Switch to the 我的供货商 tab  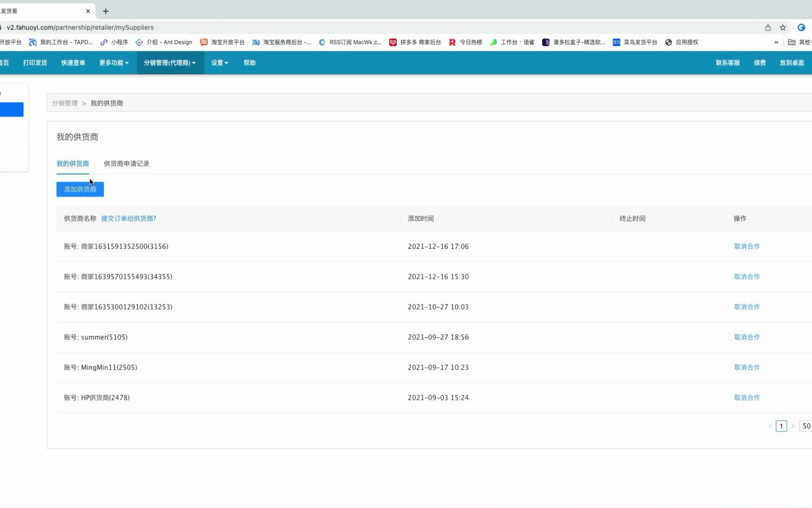tap(73, 164)
